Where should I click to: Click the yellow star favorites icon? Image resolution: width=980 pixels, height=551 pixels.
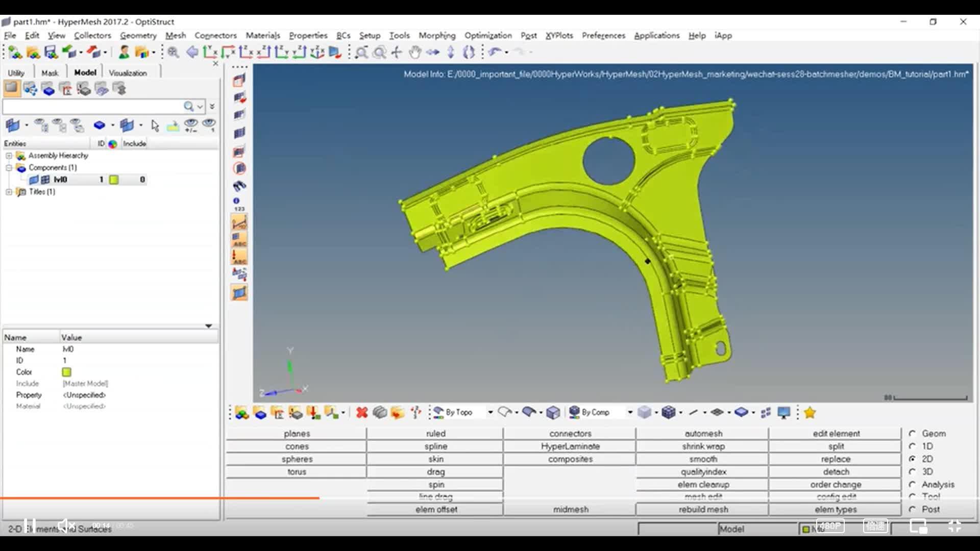pyautogui.click(x=810, y=412)
